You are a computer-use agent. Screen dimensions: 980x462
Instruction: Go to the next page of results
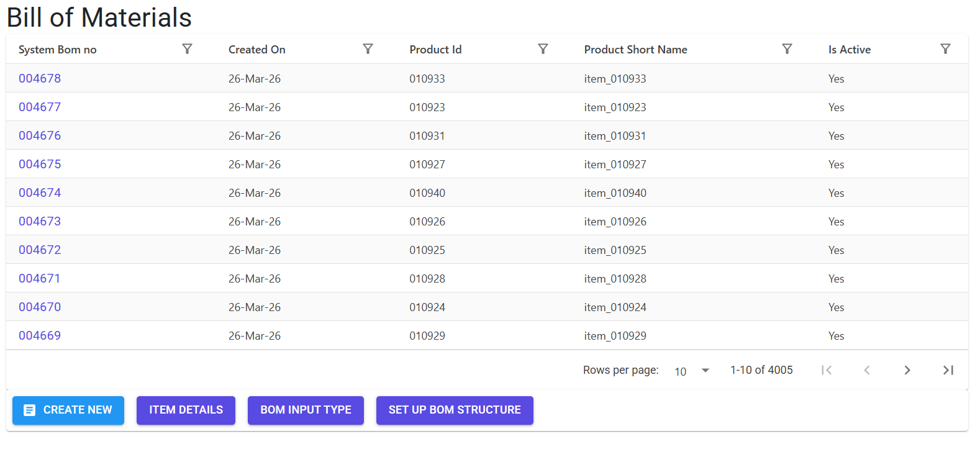tap(907, 370)
